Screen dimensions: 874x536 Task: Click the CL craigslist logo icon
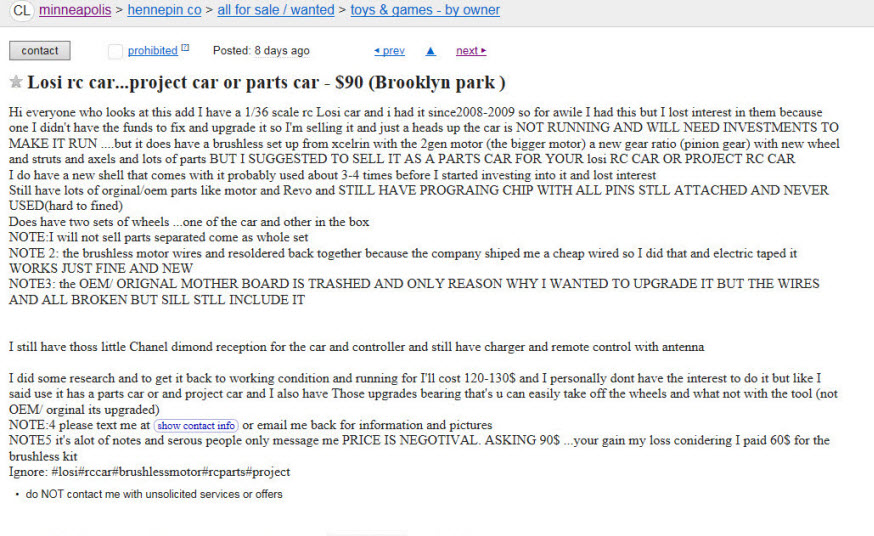[x=21, y=10]
